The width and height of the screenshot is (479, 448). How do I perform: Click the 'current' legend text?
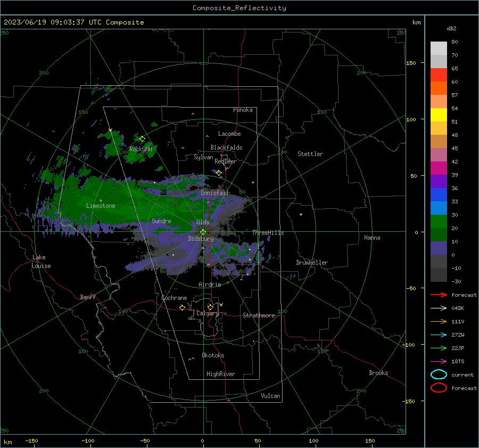coord(463,375)
